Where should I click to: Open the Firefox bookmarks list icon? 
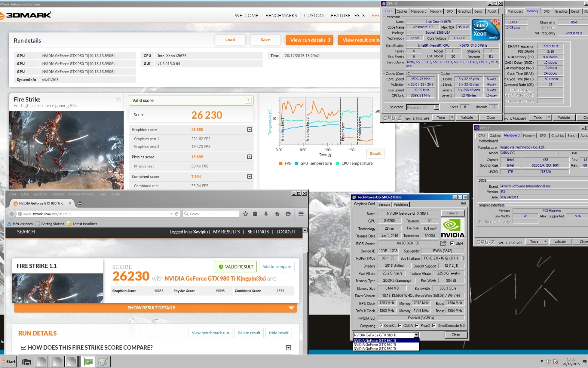pos(255,214)
